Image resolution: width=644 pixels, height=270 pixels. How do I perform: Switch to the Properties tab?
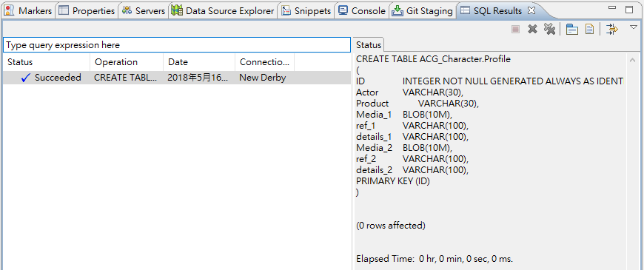tap(87, 11)
